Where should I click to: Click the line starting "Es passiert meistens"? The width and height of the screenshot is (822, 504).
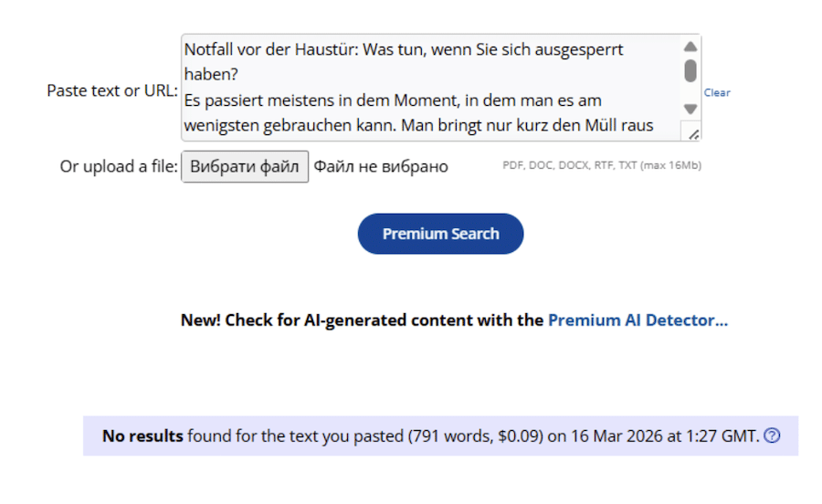coord(392,100)
